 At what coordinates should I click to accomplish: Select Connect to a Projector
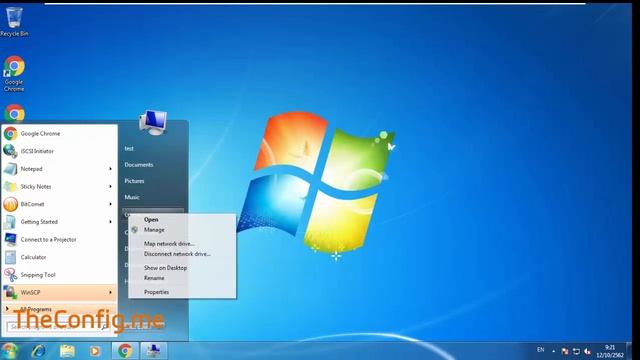[x=59, y=240]
